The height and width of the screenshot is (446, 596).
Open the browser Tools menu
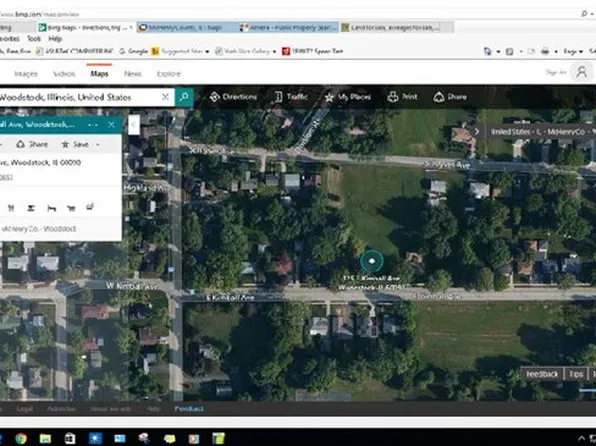[34, 39]
